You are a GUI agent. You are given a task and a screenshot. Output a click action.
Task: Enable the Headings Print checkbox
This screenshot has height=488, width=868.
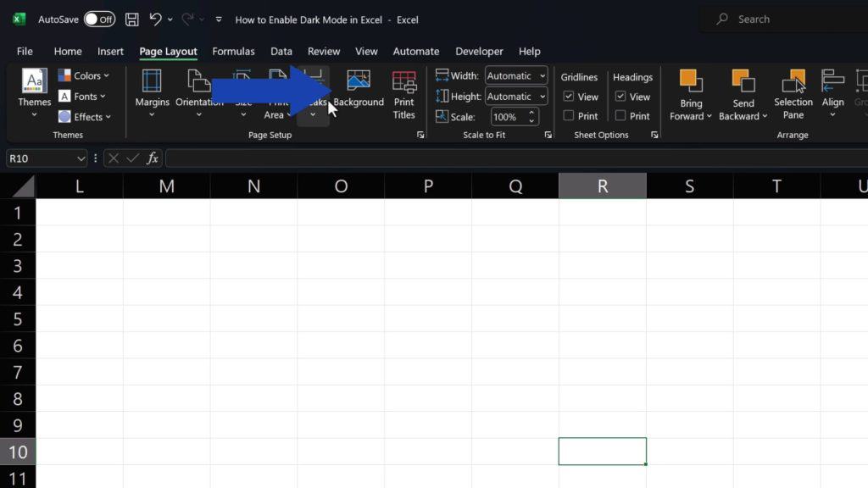tap(620, 115)
